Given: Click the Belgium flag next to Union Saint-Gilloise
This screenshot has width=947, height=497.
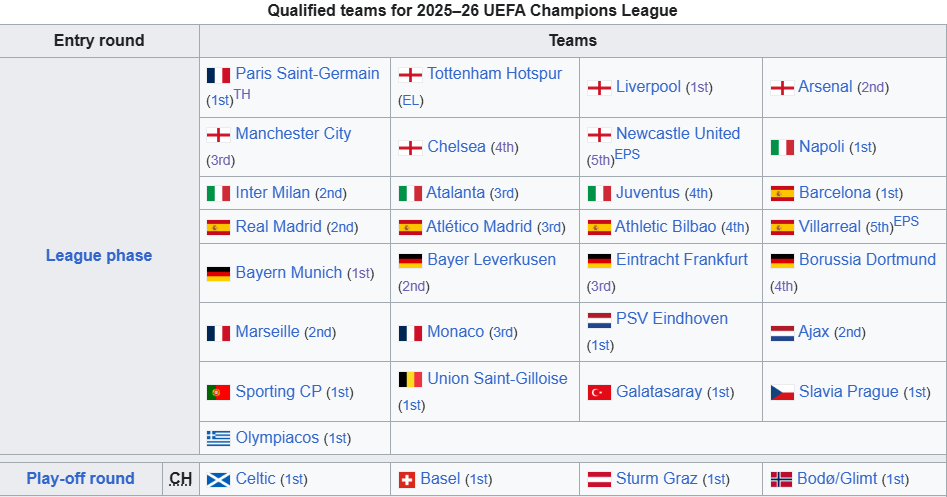Looking at the screenshot, I should (x=410, y=380).
